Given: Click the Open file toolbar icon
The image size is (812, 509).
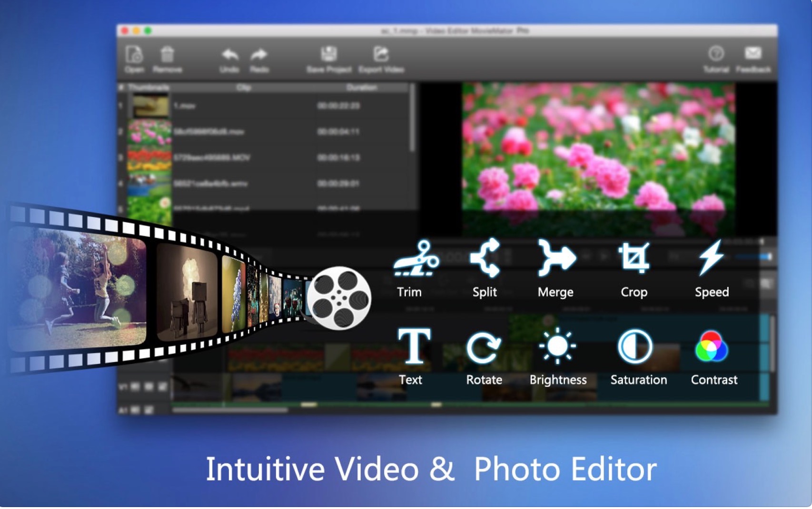Looking at the screenshot, I should point(134,55).
